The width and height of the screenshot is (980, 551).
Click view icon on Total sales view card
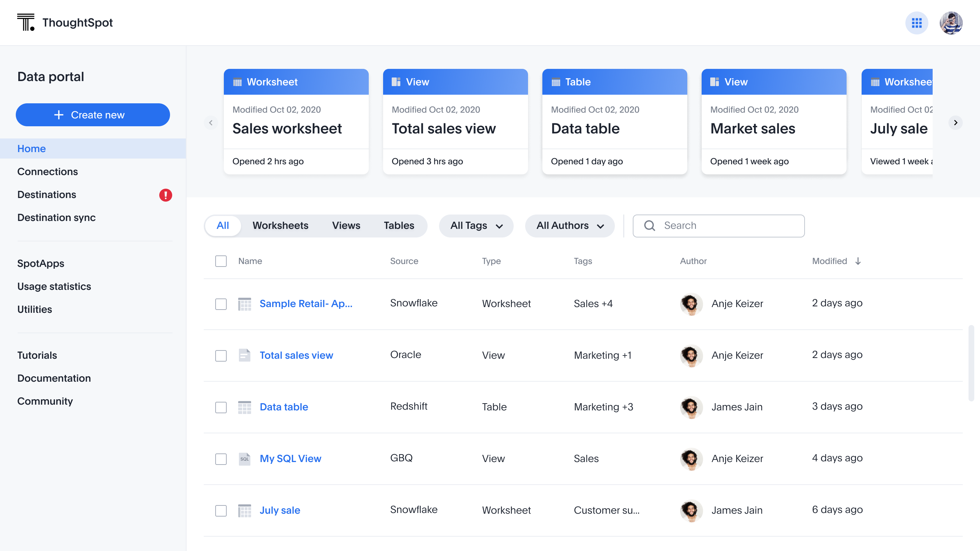[x=396, y=82]
